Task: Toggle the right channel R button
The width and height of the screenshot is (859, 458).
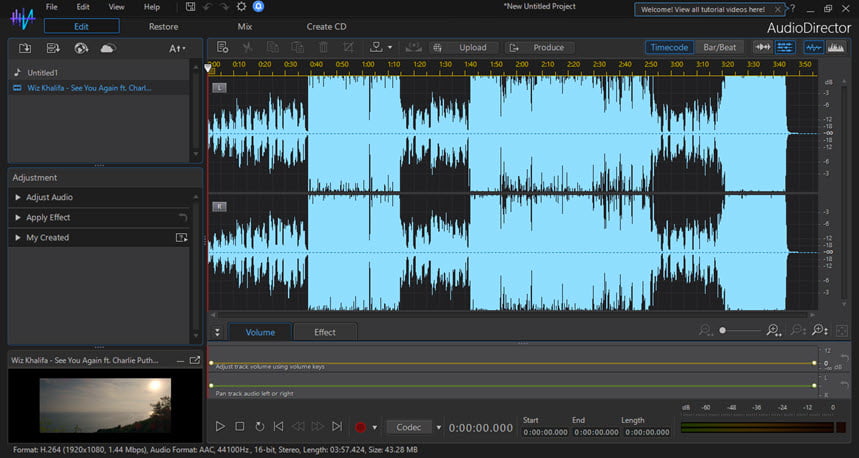Action: click(219, 207)
